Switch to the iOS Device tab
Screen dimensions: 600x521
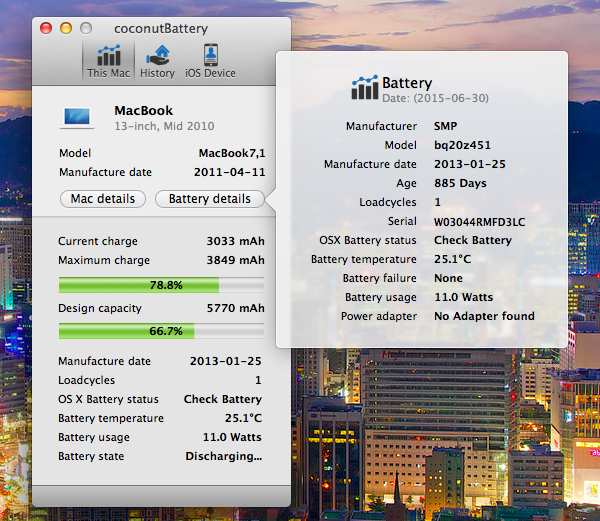(210, 61)
